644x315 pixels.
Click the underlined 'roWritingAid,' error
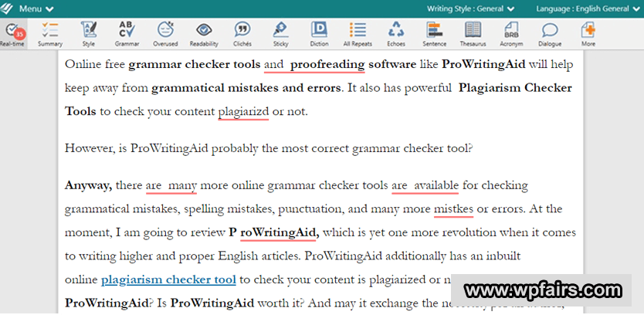pyautogui.click(x=279, y=233)
